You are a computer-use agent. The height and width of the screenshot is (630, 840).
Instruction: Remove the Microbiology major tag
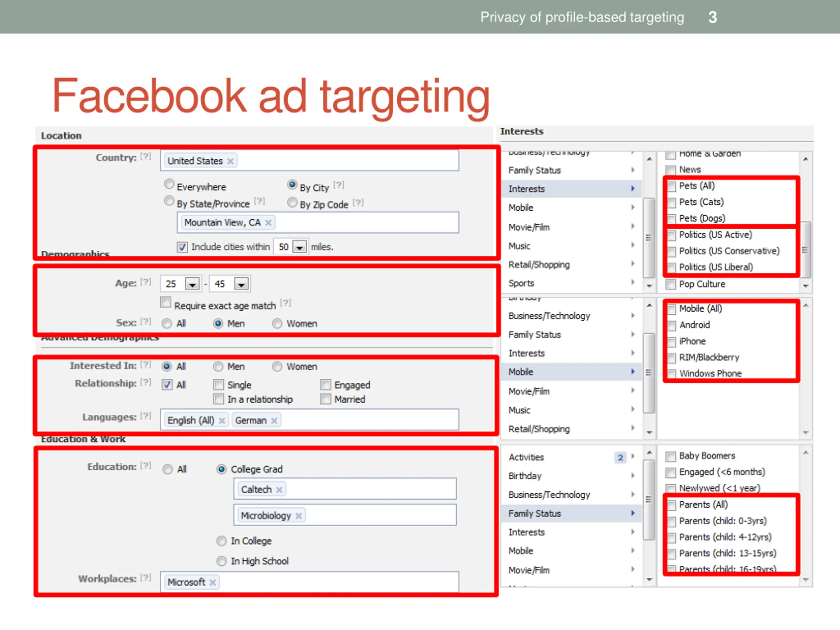pyautogui.click(x=299, y=516)
